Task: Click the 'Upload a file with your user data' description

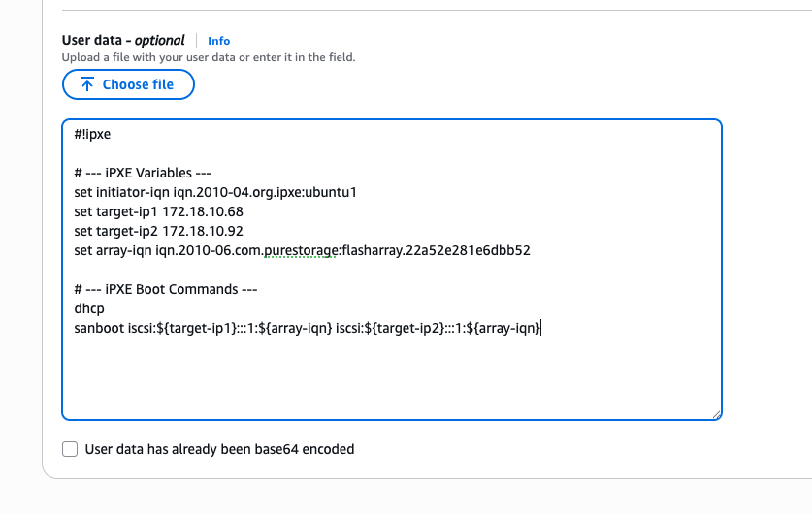Action: [x=208, y=57]
